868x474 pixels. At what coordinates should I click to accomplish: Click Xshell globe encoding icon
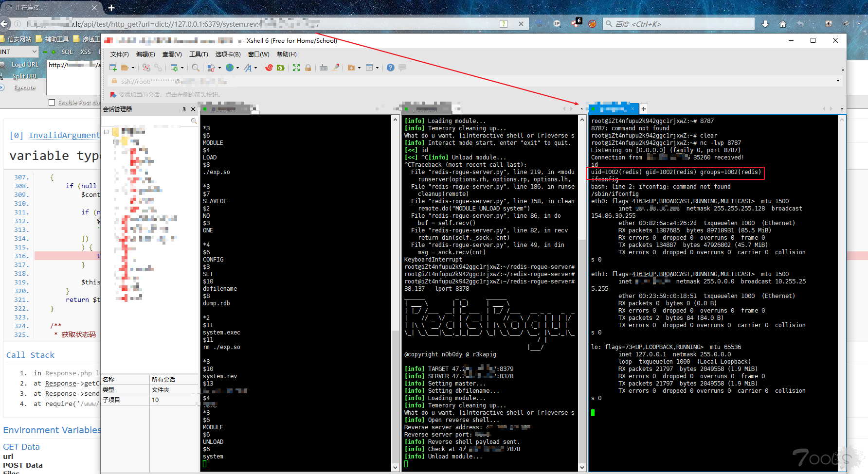click(x=230, y=68)
